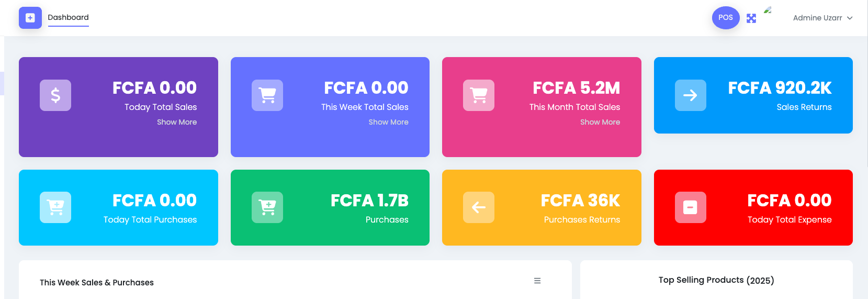
Task: Click the Top Selling Products (2025) heading
Action: (716, 280)
